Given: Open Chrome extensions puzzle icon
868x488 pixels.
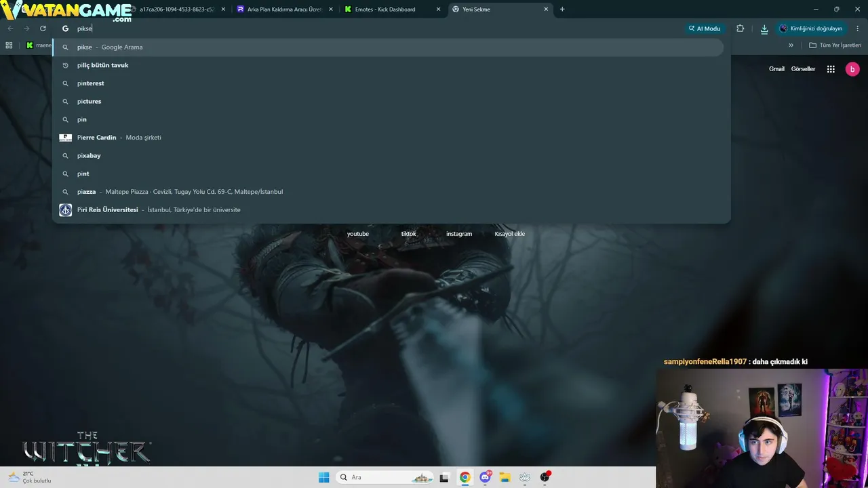Looking at the screenshot, I should pyautogui.click(x=740, y=28).
